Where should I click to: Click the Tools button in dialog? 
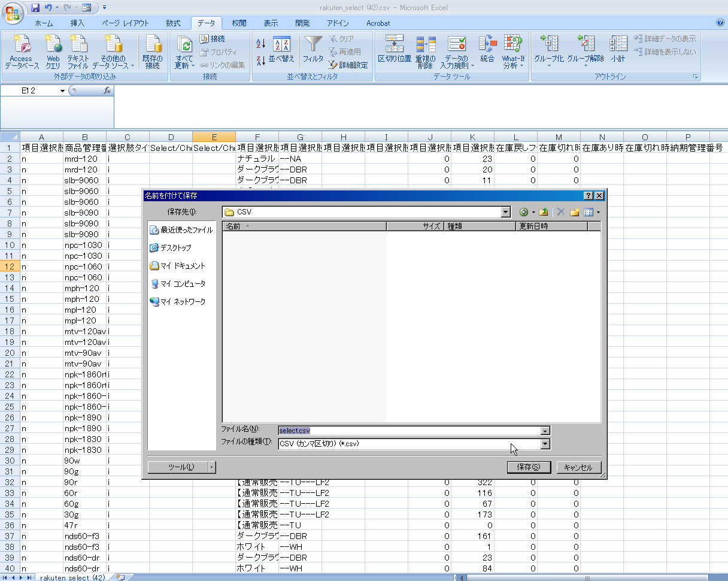(x=178, y=467)
